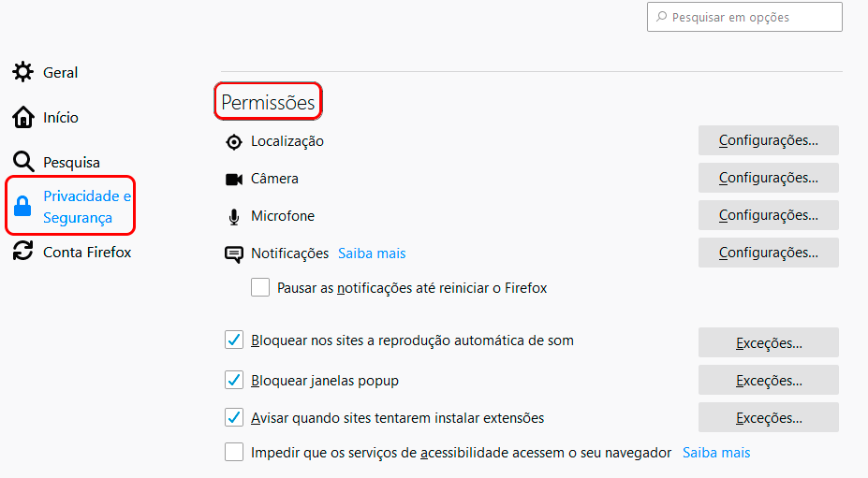Open Saiba mais link beside Notificações
The height and width of the screenshot is (478, 868).
[372, 253]
